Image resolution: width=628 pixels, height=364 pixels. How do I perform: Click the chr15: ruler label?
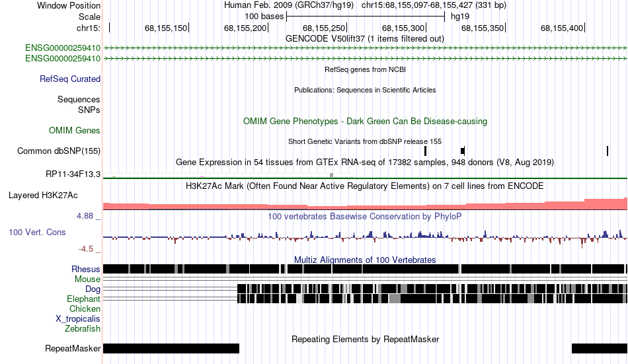(x=88, y=28)
